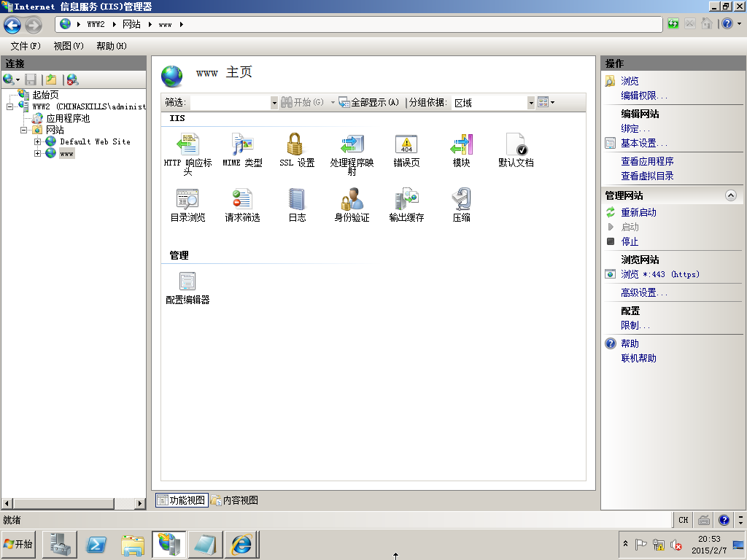Open SSL 设置 padlock icon

coord(295,144)
